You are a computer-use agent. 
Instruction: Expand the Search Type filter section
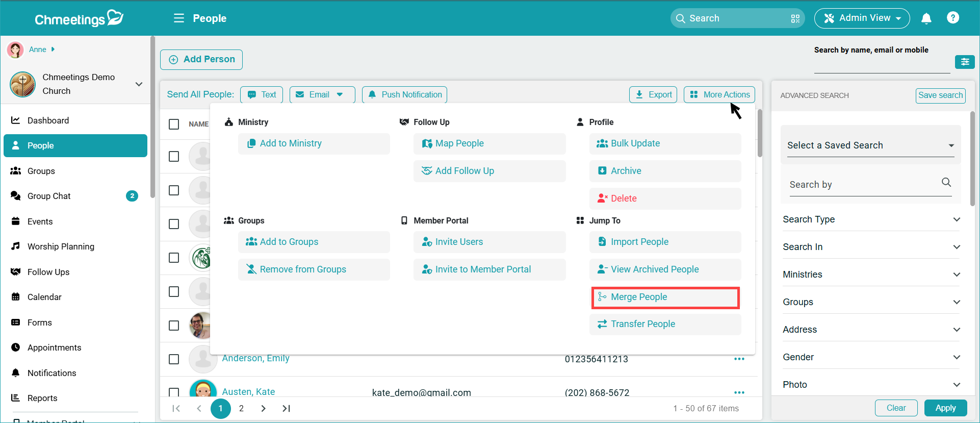pyautogui.click(x=871, y=219)
